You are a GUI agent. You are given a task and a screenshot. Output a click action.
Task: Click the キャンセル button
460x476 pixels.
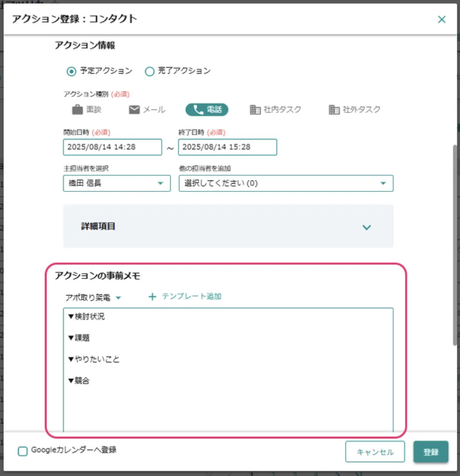pyautogui.click(x=375, y=452)
